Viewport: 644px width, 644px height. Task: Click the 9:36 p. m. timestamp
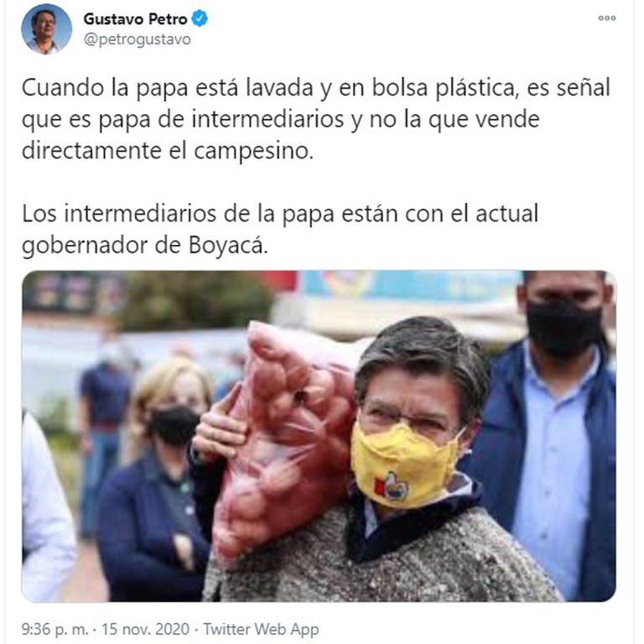55,629
